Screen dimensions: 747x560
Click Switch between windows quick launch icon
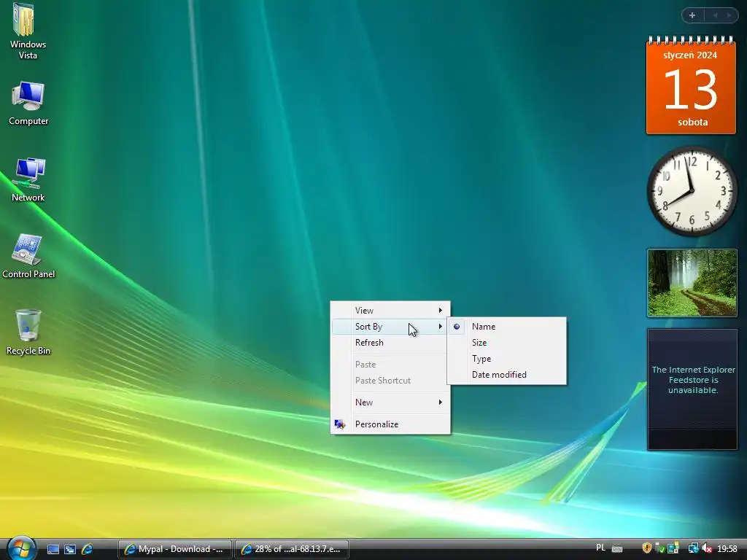(70, 549)
